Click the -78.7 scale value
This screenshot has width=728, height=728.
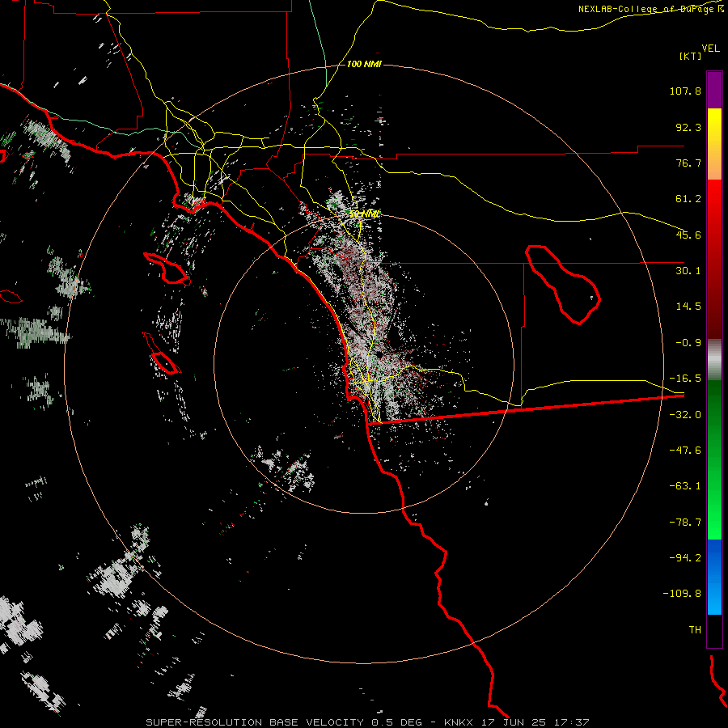tap(685, 523)
